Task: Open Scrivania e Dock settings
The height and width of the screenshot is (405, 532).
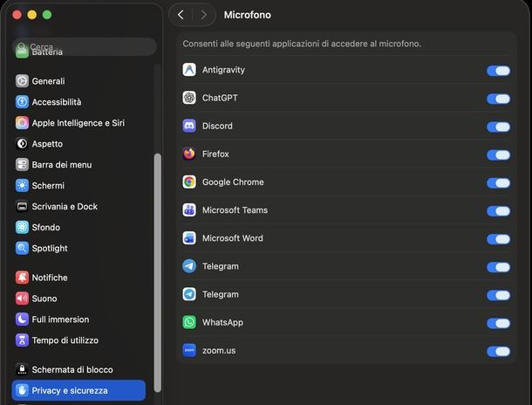Action: (79, 206)
